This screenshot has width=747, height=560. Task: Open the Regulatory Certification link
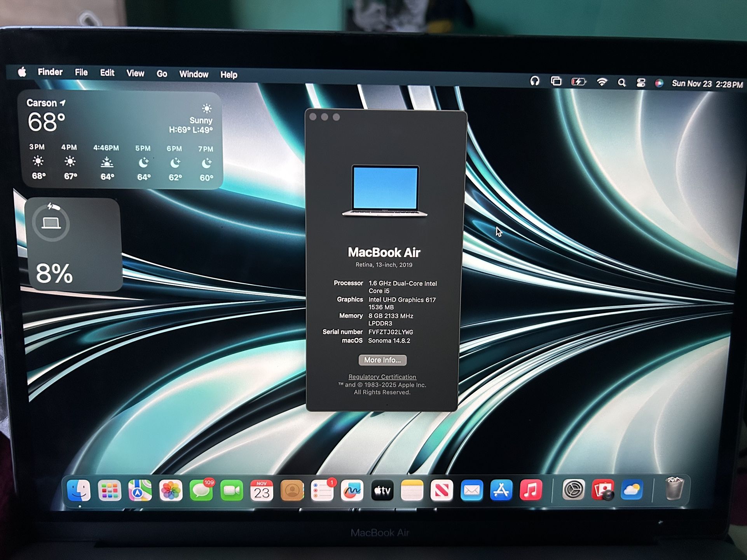tap(382, 376)
